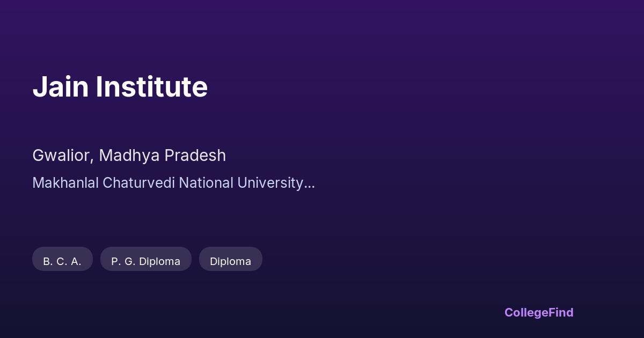Click the letters P. G. in the diploma chip
644x338 pixels.
coord(122,261)
